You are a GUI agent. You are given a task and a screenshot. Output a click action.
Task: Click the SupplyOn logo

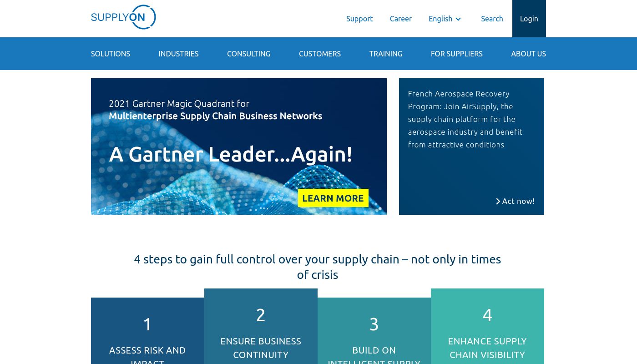(x=123, y=17)
